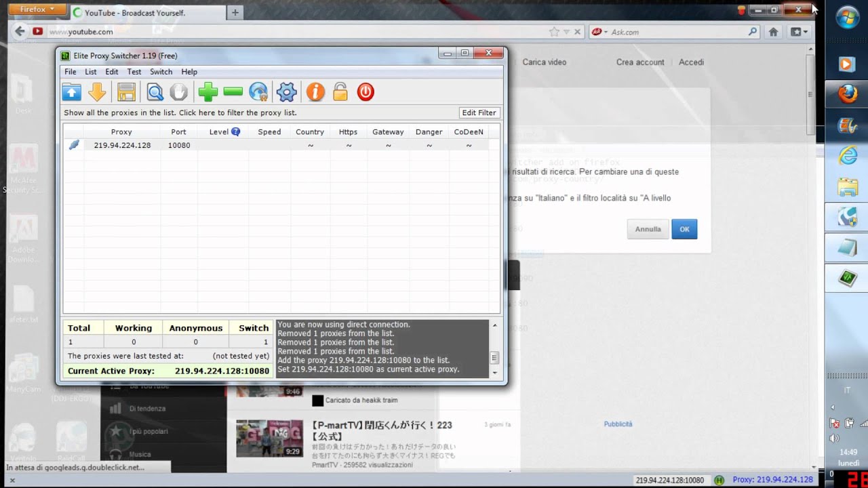Click the green plus add proxy icon
Screen dimensions: 868x488
tap(208, 92)
